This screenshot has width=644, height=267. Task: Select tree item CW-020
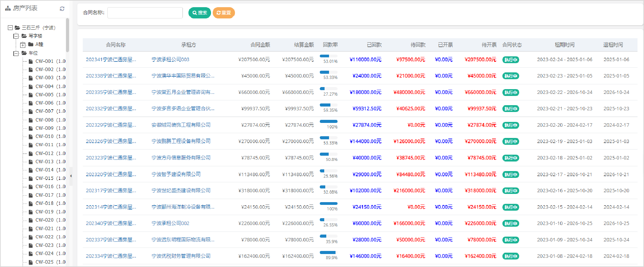[x=50, y=220]
